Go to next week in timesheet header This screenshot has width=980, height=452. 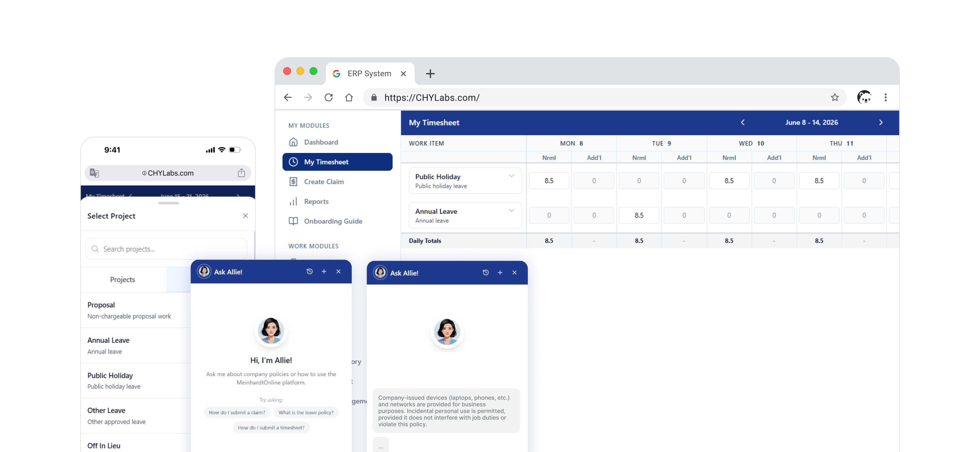point(881,122)
